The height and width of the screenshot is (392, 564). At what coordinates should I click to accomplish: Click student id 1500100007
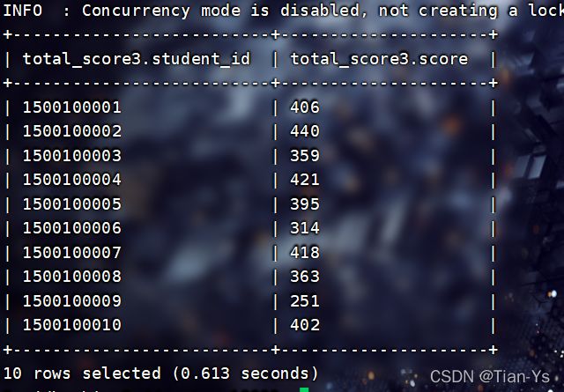coord(72,253)
